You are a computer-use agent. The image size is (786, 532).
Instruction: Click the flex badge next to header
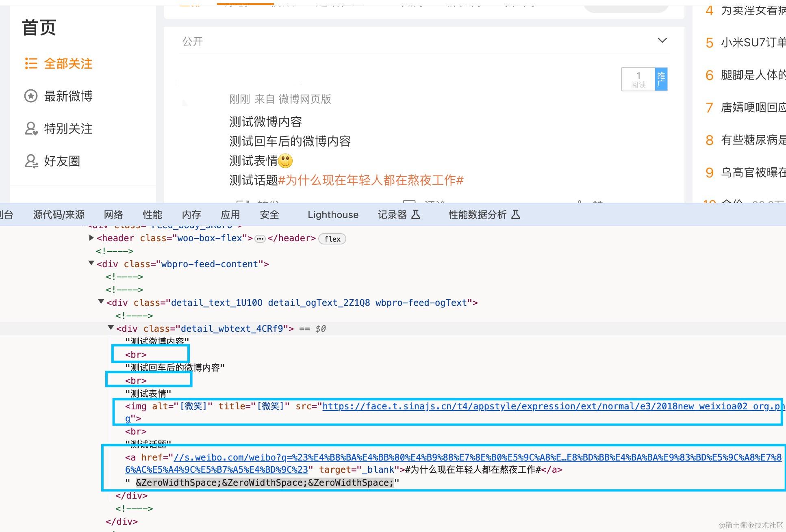tap(332, 239)
